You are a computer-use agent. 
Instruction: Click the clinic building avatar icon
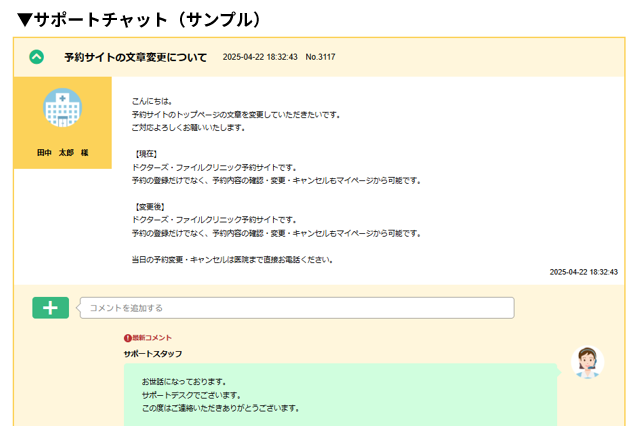[63, 109]
